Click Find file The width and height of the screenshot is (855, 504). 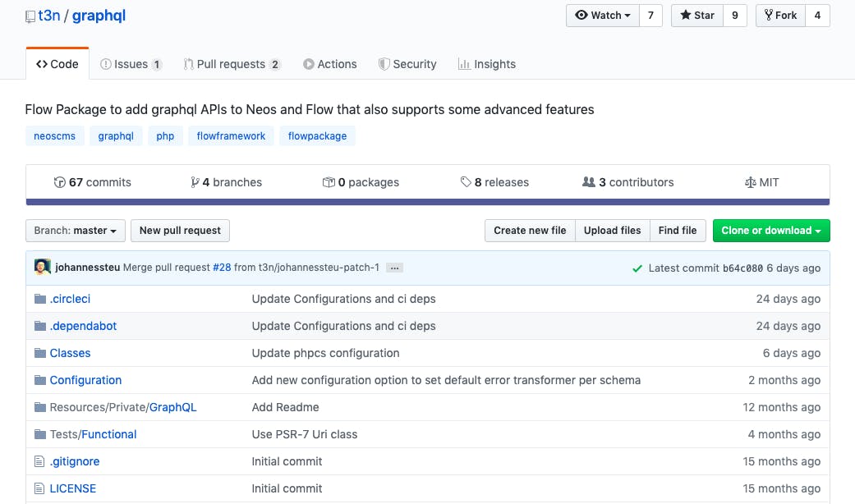(x=678, y=231)
